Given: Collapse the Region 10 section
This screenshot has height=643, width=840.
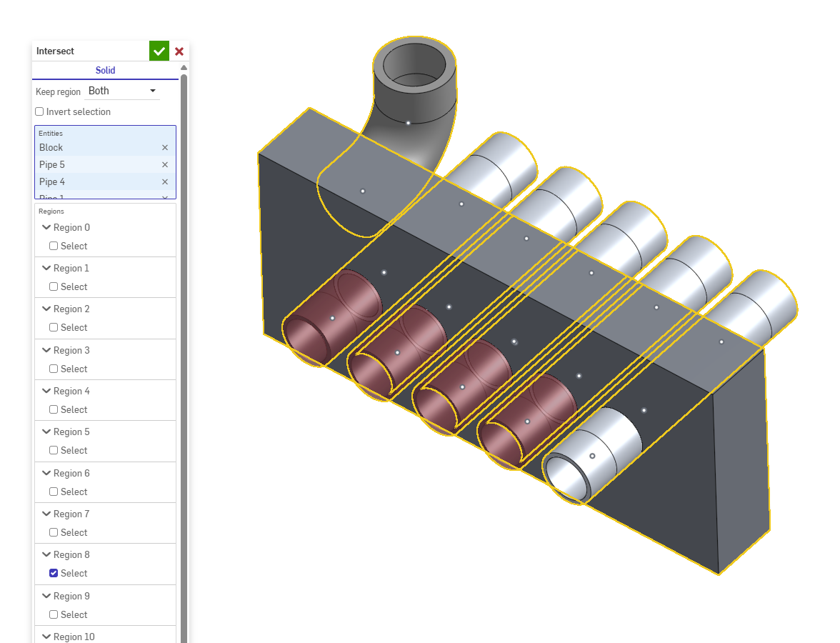Looking at the screenshot, I should point(46,637).
